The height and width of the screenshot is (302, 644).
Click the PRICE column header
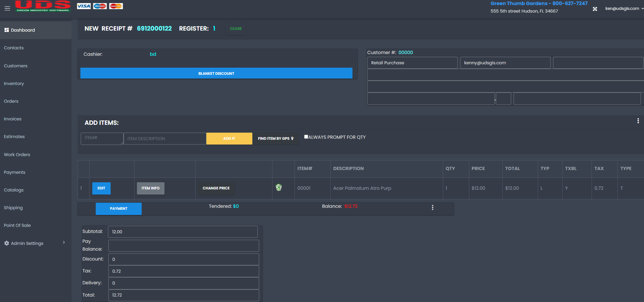click(478, 168)
